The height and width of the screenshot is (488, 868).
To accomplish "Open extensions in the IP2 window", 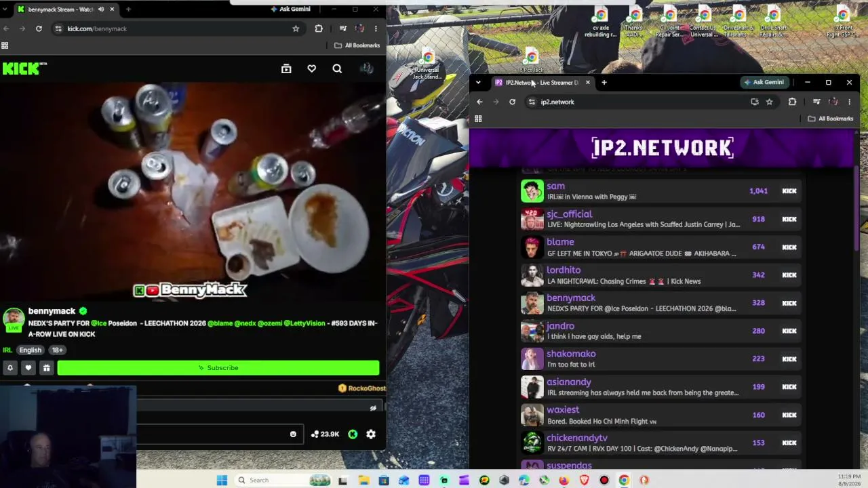I will click(792, 102).
